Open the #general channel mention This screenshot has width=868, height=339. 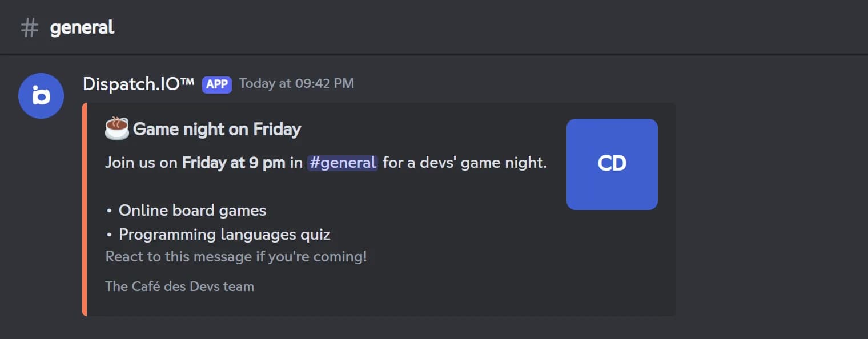(x=343, y=163)
